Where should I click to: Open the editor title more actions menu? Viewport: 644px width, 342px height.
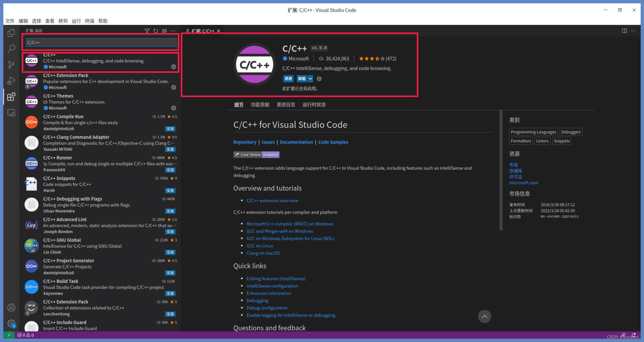[633, 31]
